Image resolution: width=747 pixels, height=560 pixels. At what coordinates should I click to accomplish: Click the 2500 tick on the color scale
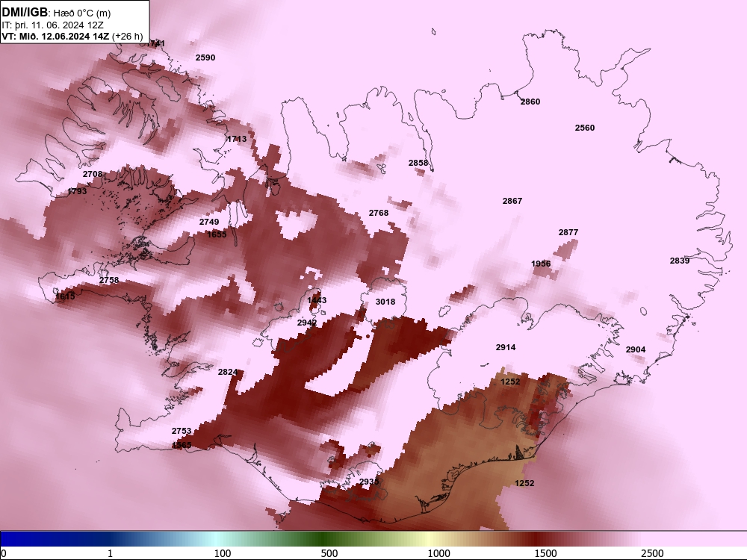(x=652, y=553)
